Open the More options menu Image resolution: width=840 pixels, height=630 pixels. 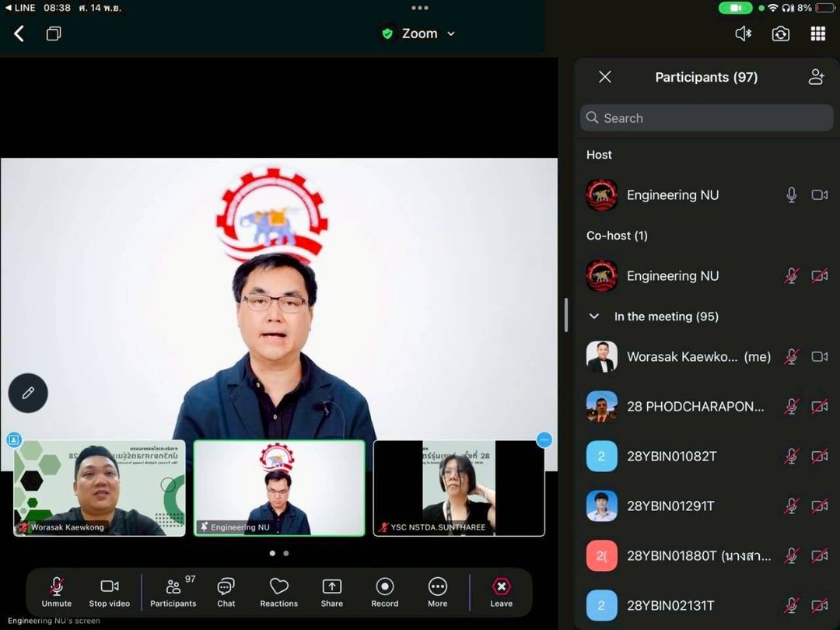(x=437, y=593)
